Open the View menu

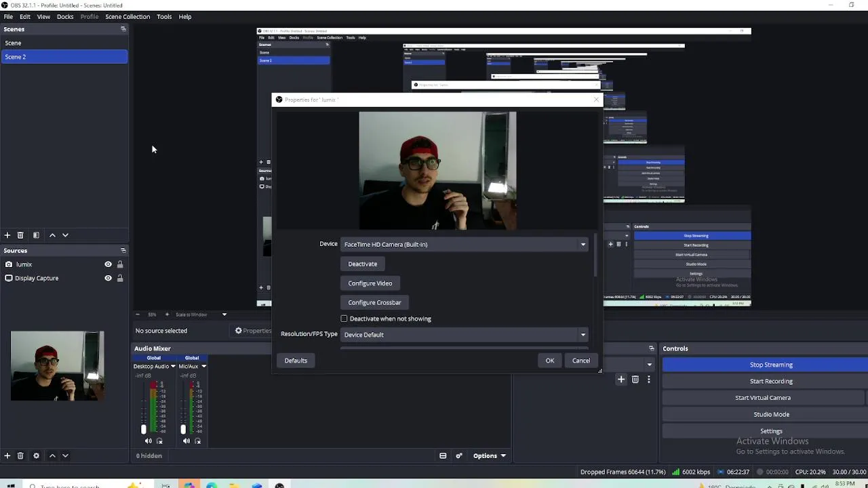[x=43, y=17]
